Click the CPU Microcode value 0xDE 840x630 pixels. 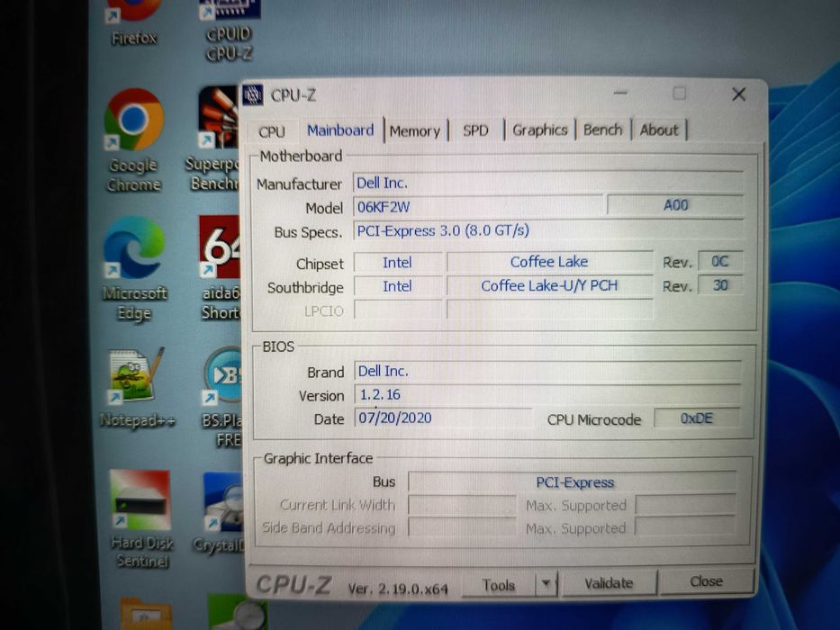pyautogui.click(x=697, y=418)
